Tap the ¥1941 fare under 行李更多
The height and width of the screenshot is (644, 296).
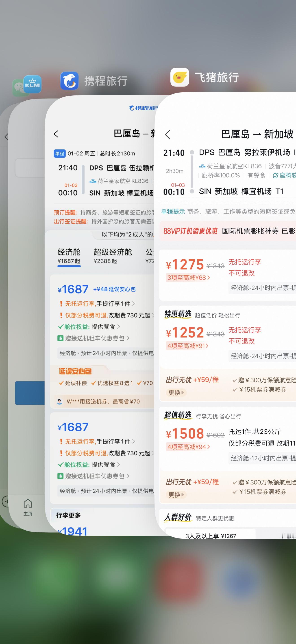(x=72, y=531)
